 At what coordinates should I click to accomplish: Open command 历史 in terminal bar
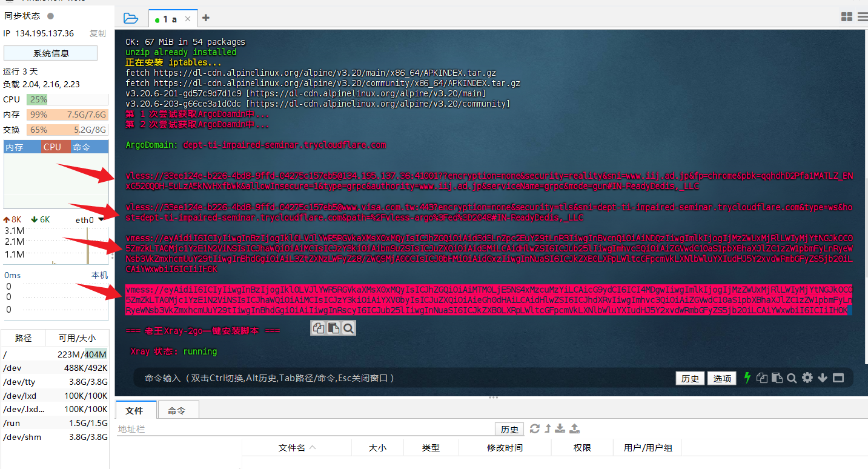690,379
